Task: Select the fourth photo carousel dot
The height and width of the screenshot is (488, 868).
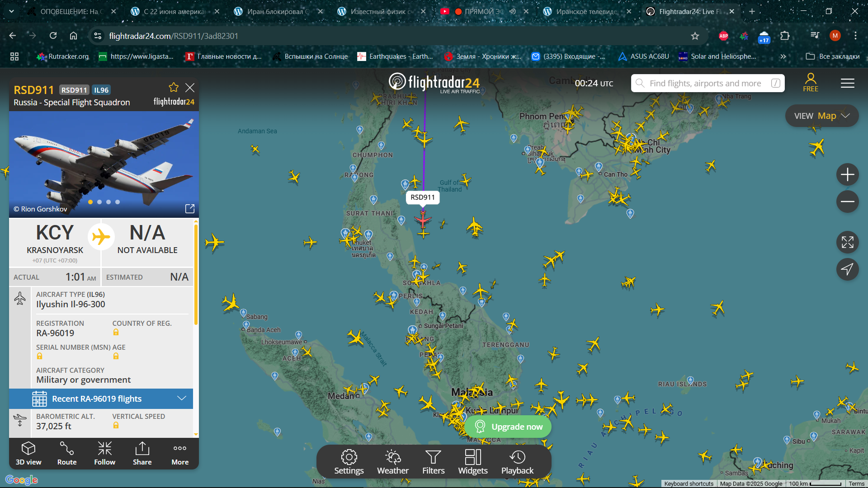Action: [x=118, y=202]
